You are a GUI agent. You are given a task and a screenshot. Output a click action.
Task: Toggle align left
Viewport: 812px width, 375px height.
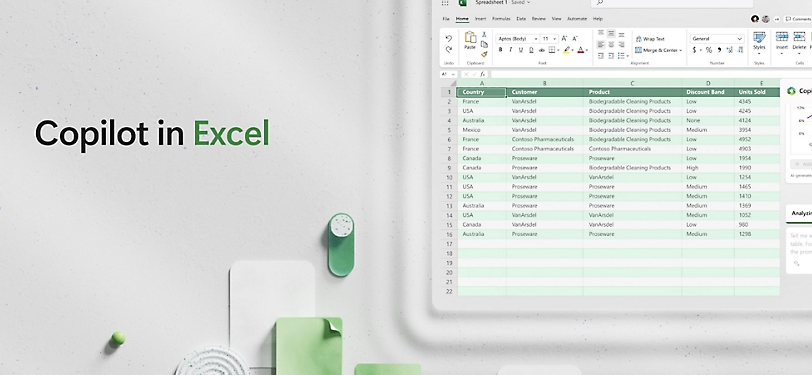pyautogui.click(x=601, y=45)
